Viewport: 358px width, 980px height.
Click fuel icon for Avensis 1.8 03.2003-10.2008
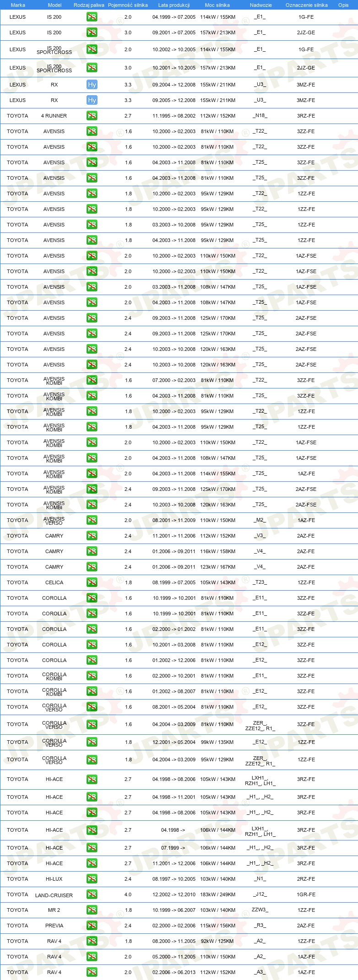point(92,225)
